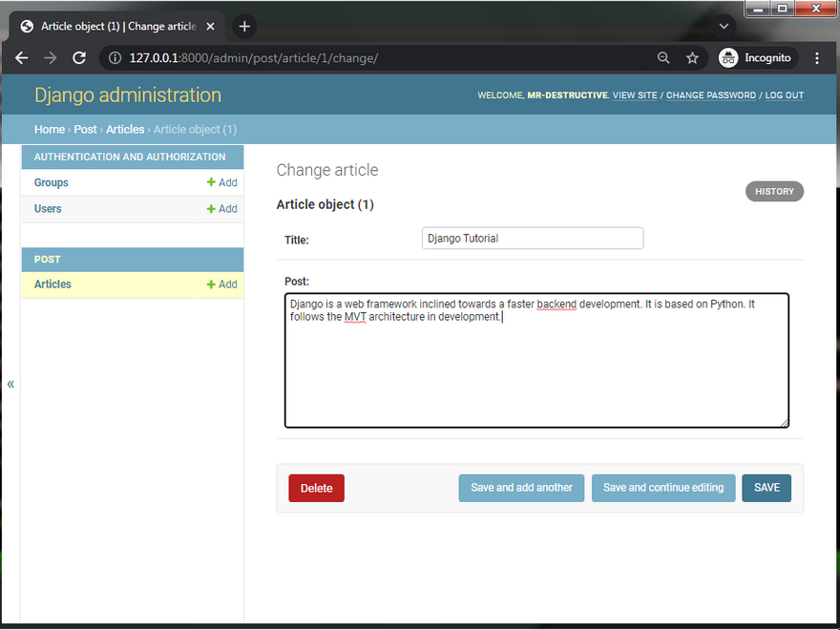Screen dimensions: 840x630
Task: Open the zoom magnifier icon in address bar
Action: click(x=663, y=58)
